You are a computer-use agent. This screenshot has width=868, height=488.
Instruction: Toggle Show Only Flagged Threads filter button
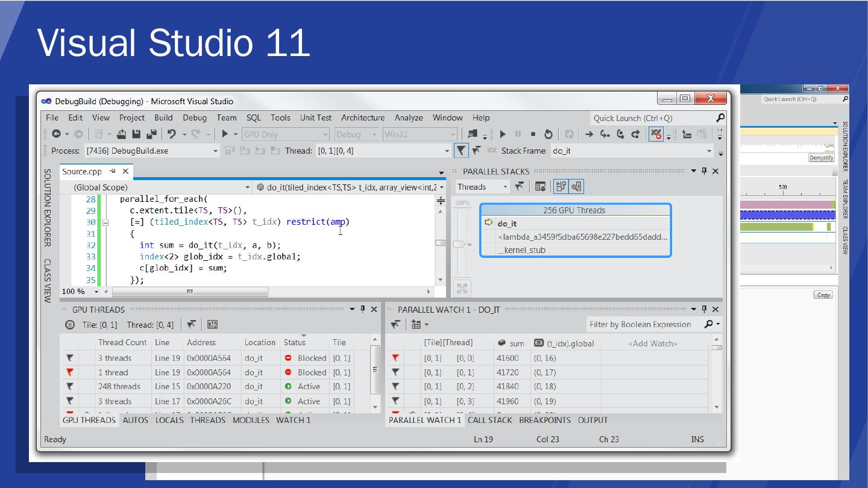pyautogui.click(x=461, y=151)
